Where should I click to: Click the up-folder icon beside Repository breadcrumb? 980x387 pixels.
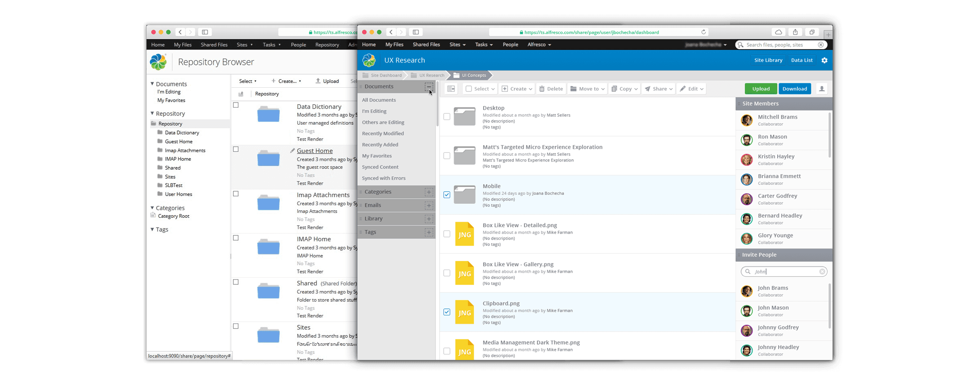tap(241, 94)
